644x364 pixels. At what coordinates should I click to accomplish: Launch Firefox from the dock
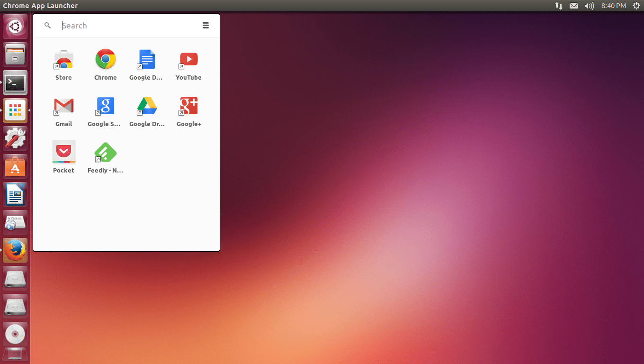(x=15, y=250)
